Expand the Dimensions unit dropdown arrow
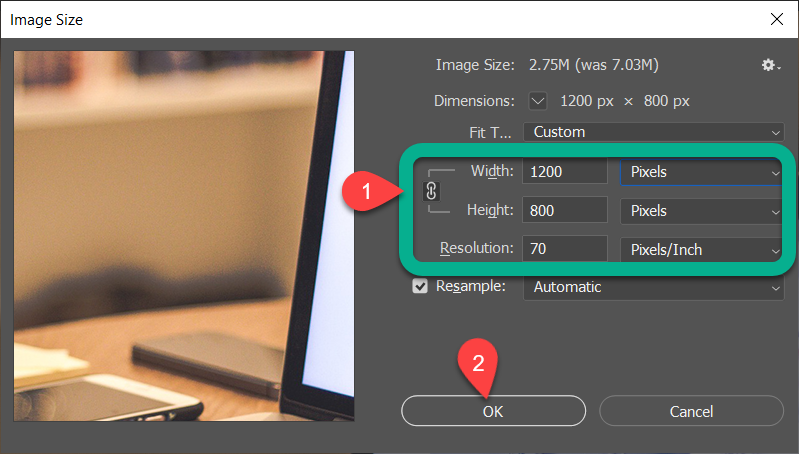The height and width of the screenshot is (454, 799). (x=538, y=100)
